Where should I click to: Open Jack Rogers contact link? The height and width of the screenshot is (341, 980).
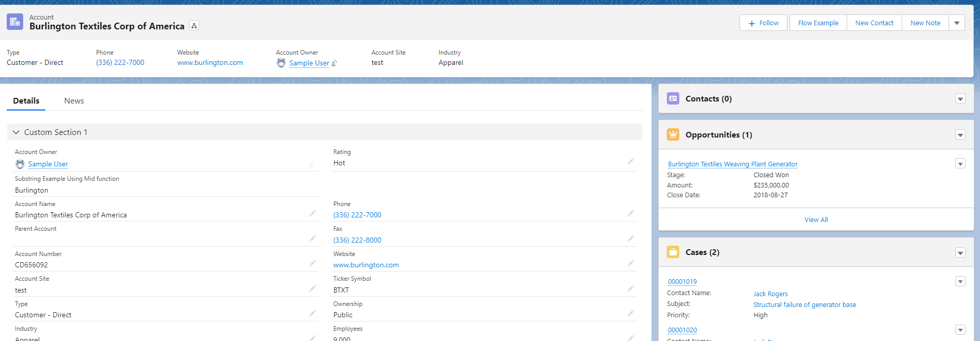[770, 294]
